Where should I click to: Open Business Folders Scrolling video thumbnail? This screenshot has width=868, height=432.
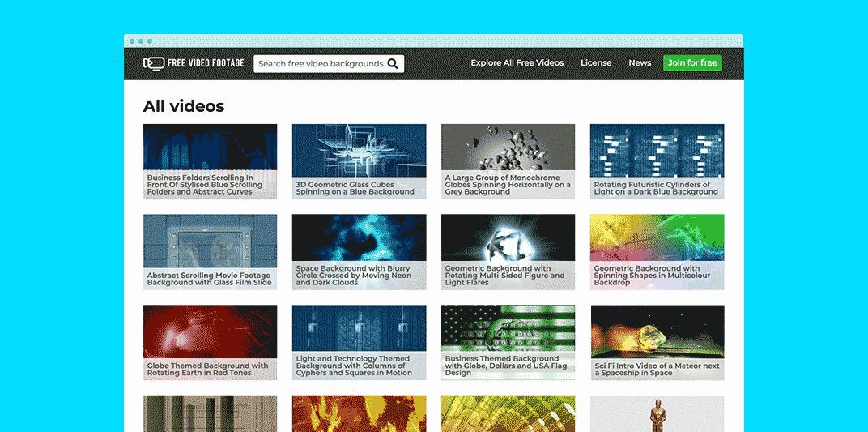tap(210, 161)
